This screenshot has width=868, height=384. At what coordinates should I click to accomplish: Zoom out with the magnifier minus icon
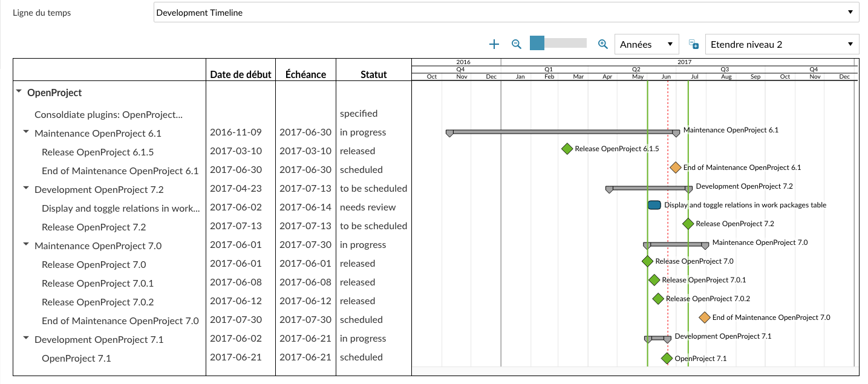(x=517, y=43)
